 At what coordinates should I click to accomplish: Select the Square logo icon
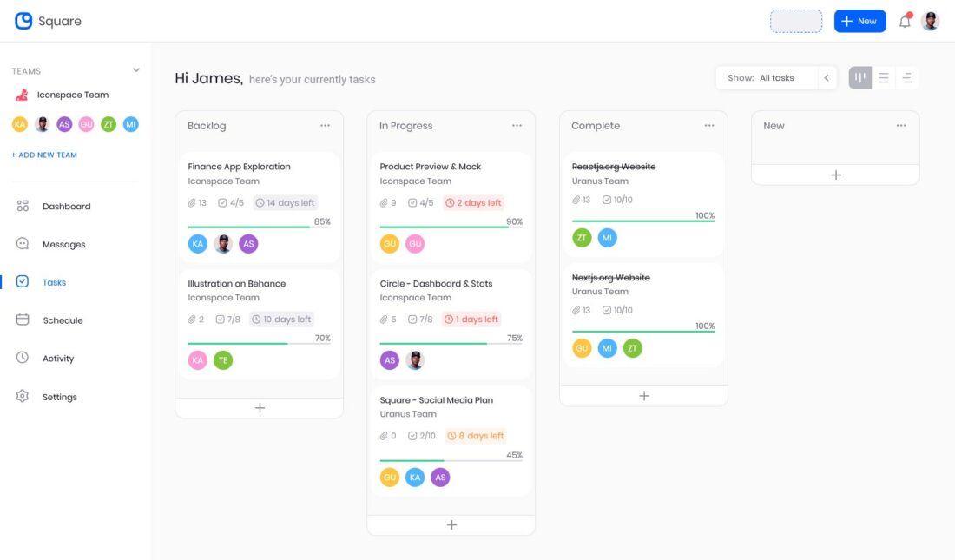tap(22, 20)
